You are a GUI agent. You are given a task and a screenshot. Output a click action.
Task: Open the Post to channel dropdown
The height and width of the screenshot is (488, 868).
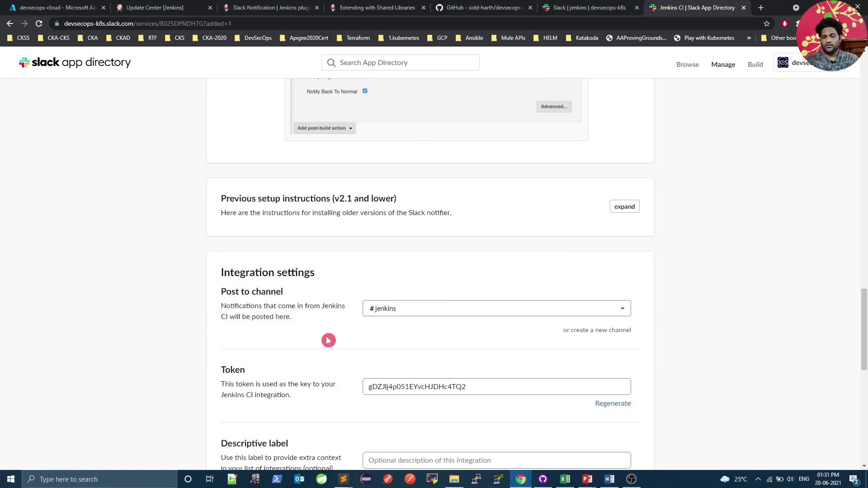point(496,308)
